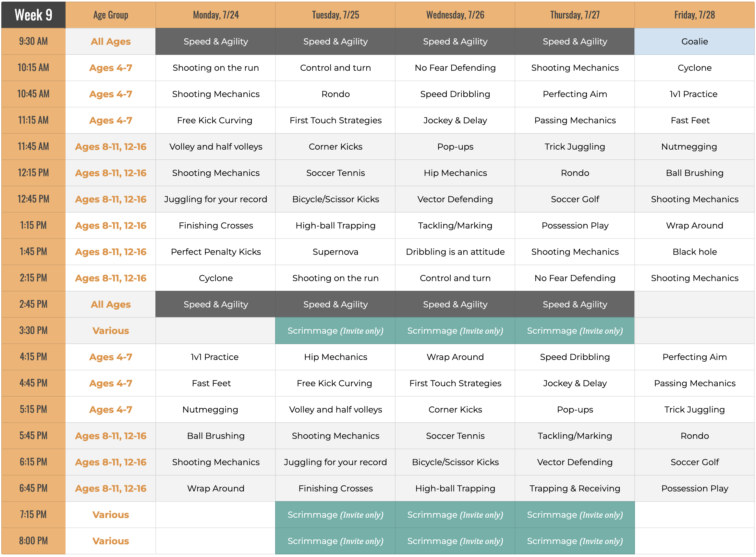Click the Supernova cell
756x557 pixels.
[335, 252]
